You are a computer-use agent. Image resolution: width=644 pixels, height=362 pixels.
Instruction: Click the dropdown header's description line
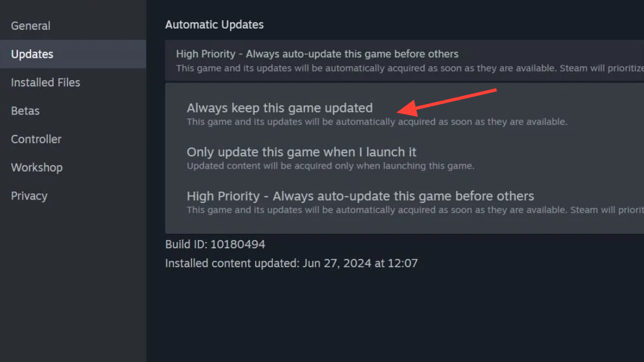(x=410, y=68)
